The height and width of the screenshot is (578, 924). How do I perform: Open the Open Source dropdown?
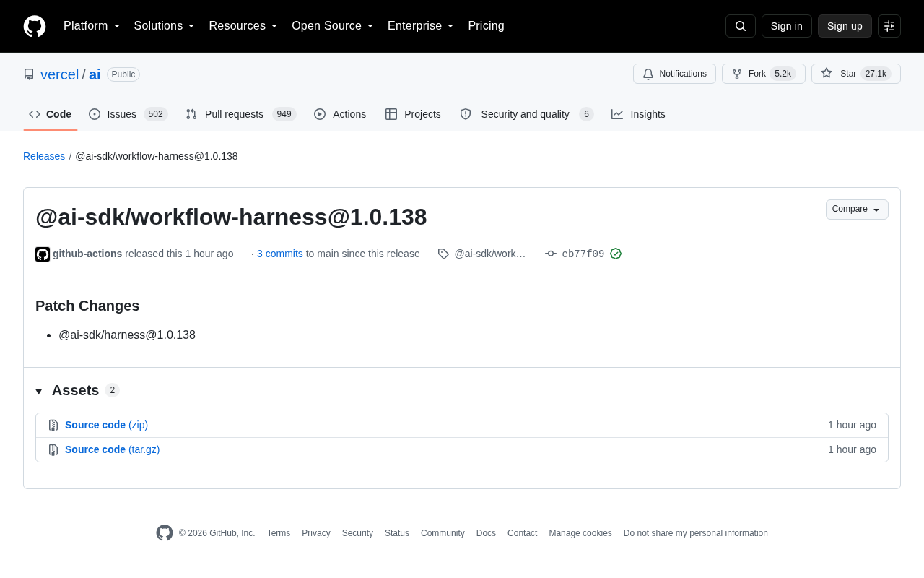click(x=333, y=26)
